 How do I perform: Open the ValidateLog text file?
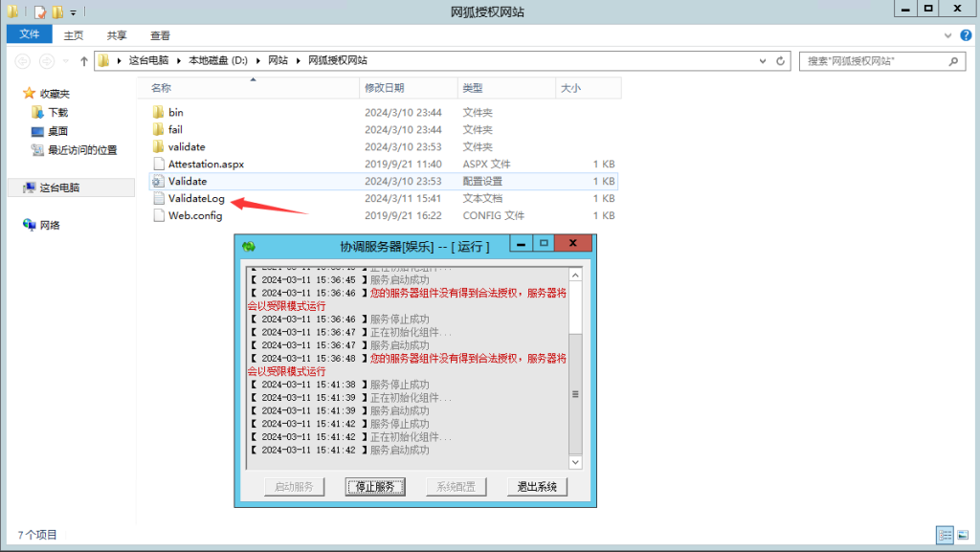tap(195, 198)
